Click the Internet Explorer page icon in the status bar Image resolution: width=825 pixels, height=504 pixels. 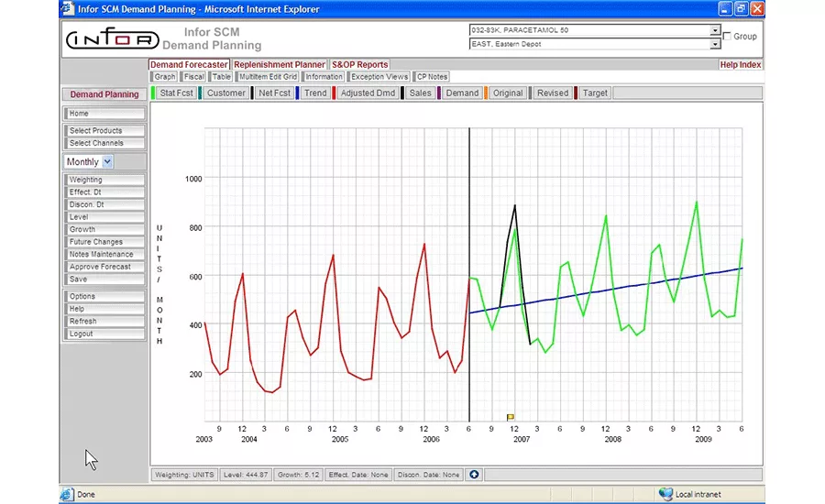tap(67, 495)
